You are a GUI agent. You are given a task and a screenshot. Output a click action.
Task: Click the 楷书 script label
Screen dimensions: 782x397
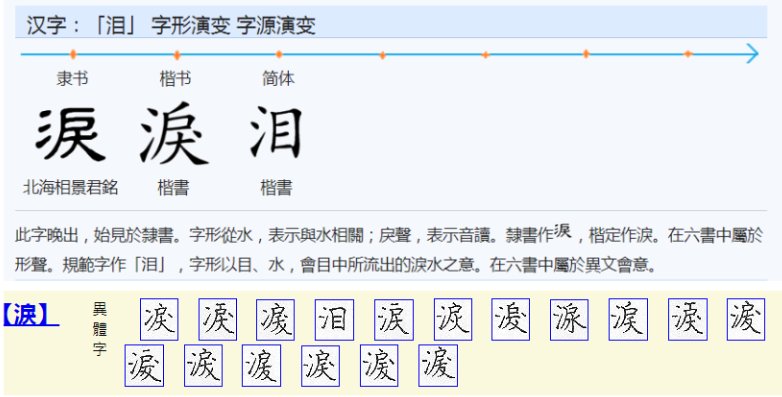pos(175,78)
